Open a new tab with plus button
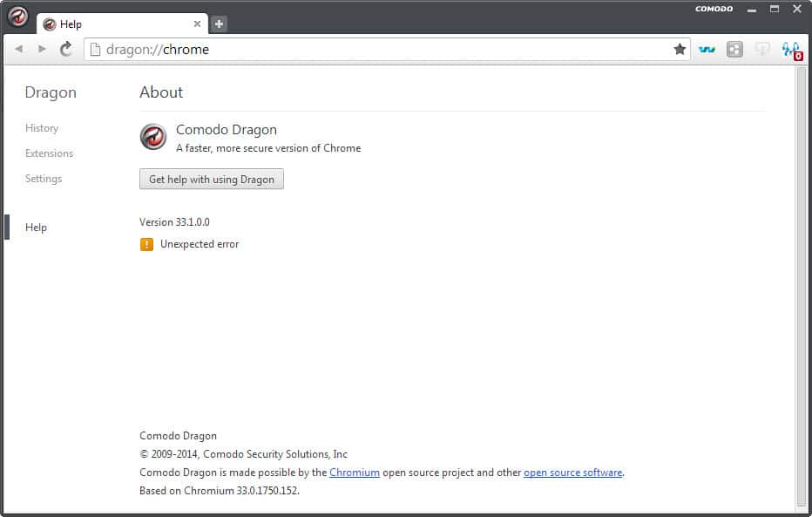 219,24
